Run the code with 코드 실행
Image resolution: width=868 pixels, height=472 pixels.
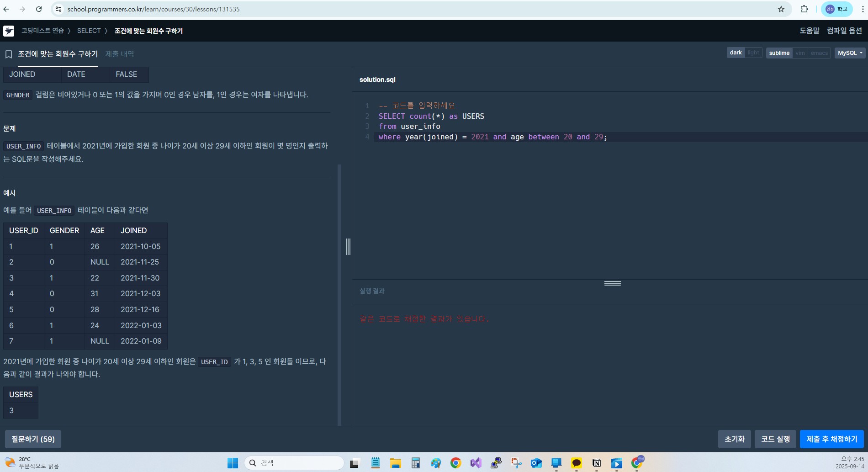pos(775,439)
